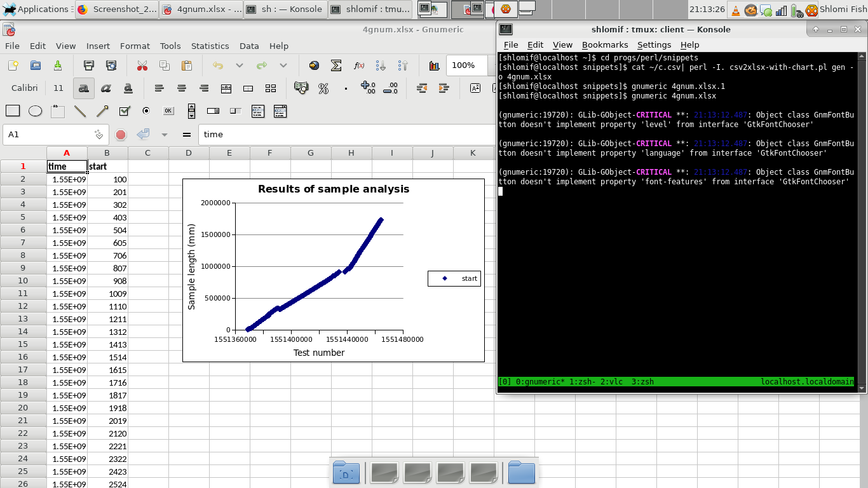Select the checkbox widget tool

coord(124,111)
